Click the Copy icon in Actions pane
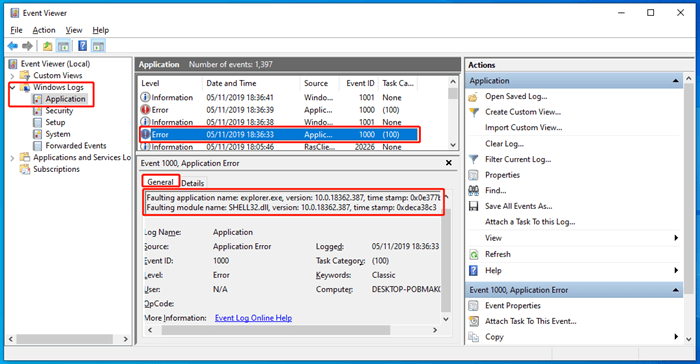The width and height of the screenshot is (700, 364). point(473,337)
